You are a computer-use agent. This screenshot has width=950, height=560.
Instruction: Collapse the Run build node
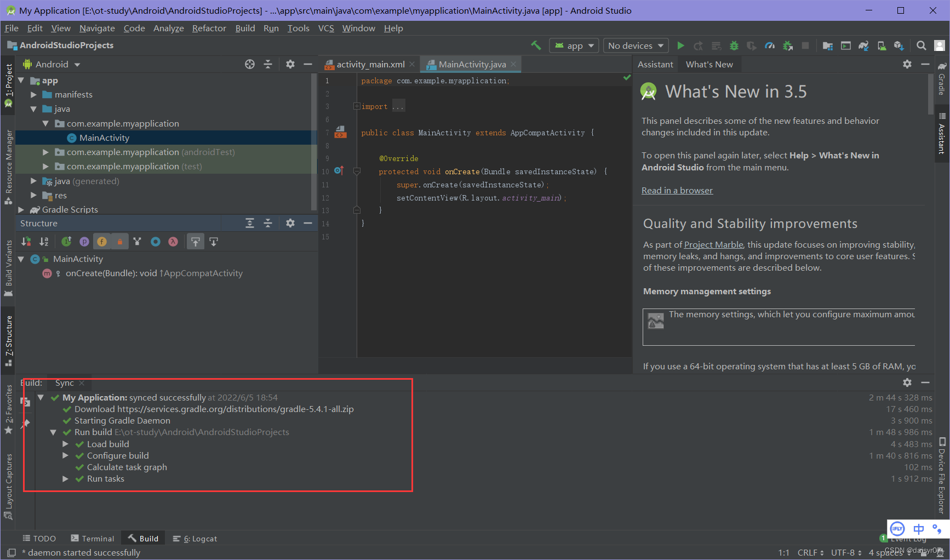pos(53,432)
